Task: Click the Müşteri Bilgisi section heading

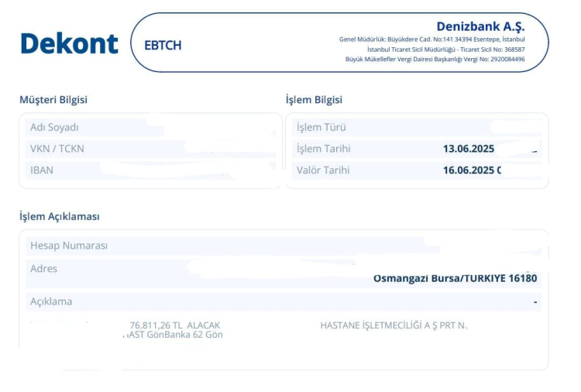Action: (x=53, y=100)
